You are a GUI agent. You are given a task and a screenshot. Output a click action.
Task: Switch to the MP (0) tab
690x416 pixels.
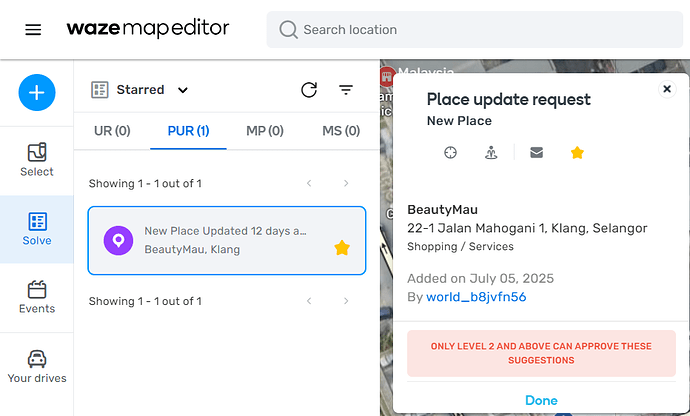point(265,131)
